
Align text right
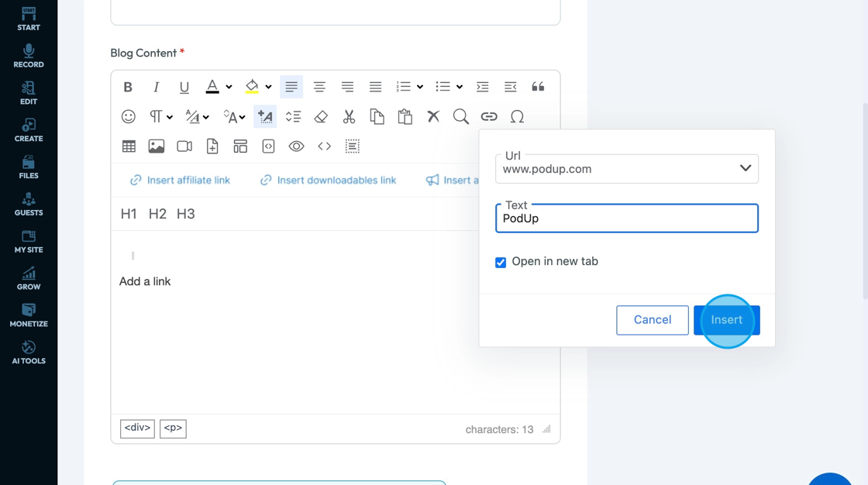click(x=348, y=87)
